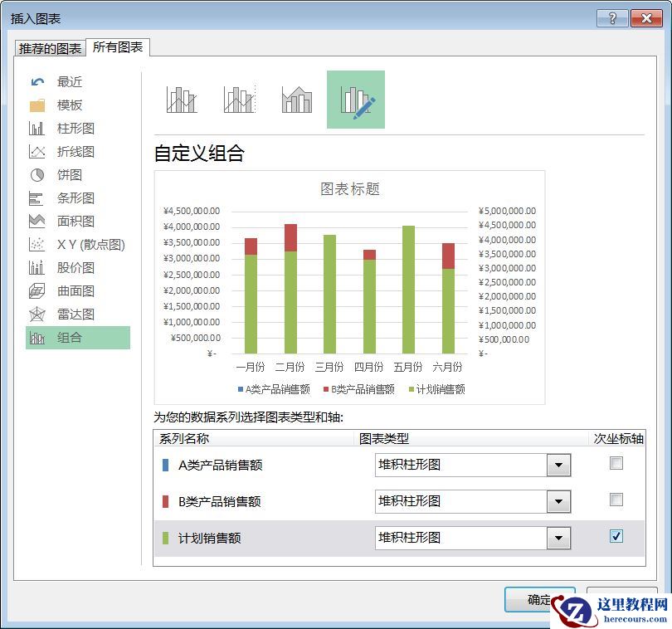Choose the stock chart category icon
672x629 pixels.
point(37,268)
